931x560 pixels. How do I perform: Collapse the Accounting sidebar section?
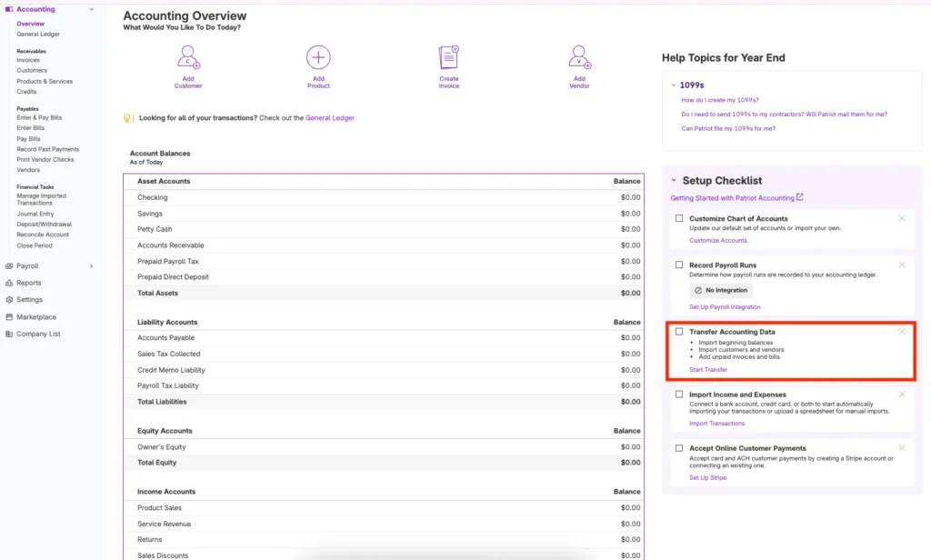(x=92, y=9)
